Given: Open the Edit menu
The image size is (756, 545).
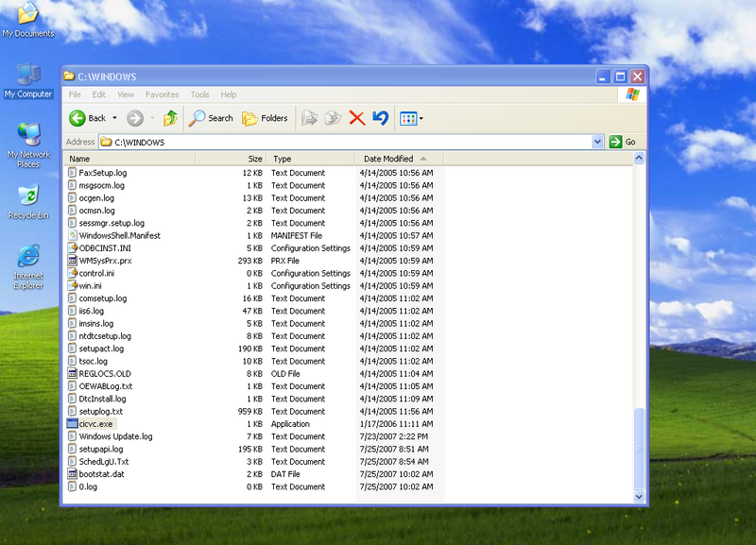Looking at the screenshot, I should pyautogui.click(x=99, y=94).
